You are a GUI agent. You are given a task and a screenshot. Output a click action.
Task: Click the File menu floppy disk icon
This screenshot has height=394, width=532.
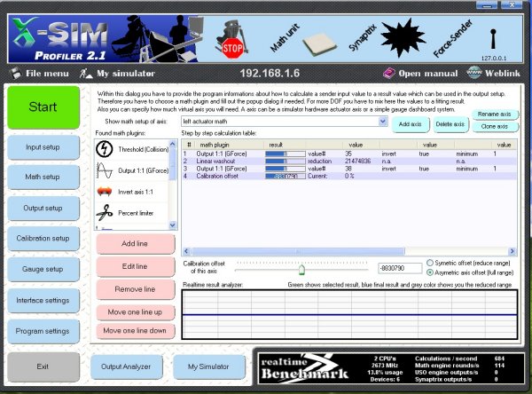(15, 73)
